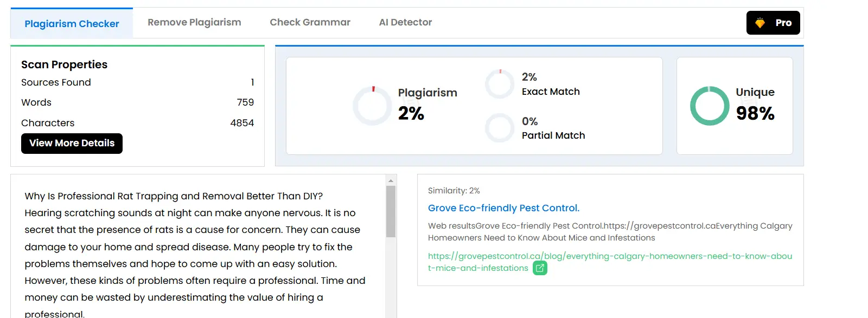Click the Web results snippet text
The width and height of the screenshot is (868, 318).
[x=610, y=232]
